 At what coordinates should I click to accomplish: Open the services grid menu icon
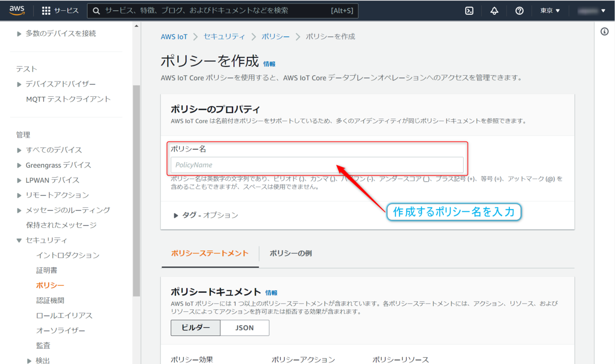click(x=46, y=11)
